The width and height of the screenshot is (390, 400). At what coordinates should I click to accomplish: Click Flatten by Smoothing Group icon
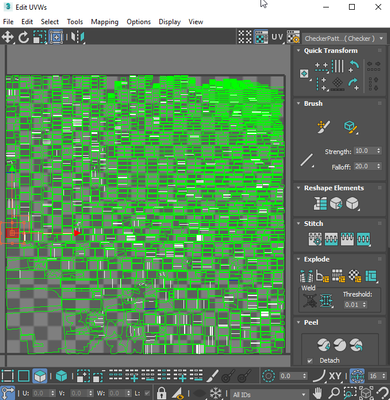click(338, 276)
